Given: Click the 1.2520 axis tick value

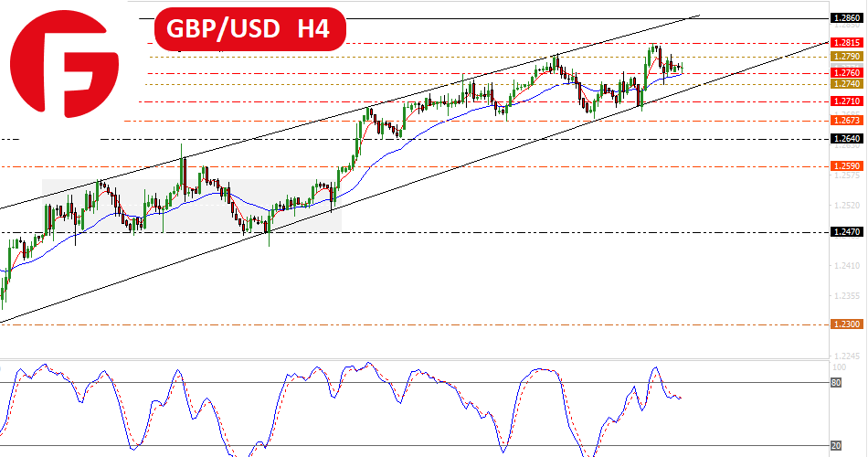Looking at the screenshot, I should [x=845, y=205].
